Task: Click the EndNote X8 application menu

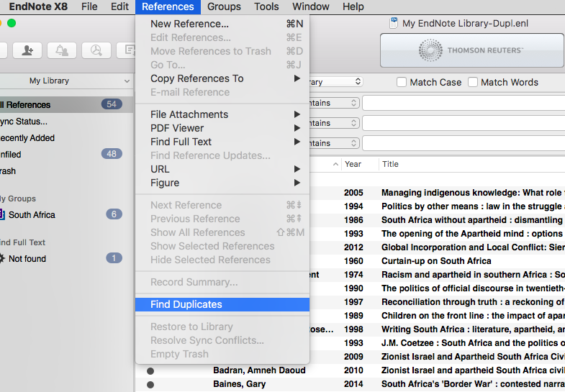Action: (38, 6)
